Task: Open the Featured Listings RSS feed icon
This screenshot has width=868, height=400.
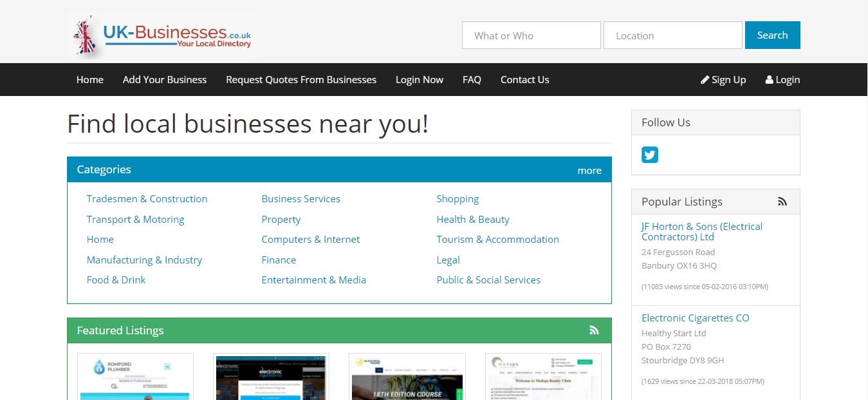Action: (593, 330)
